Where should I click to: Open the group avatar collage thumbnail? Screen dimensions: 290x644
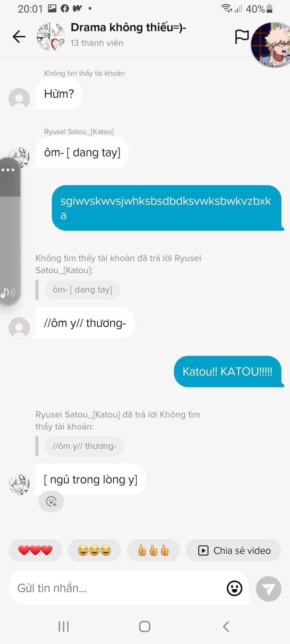tap(51, 37)
